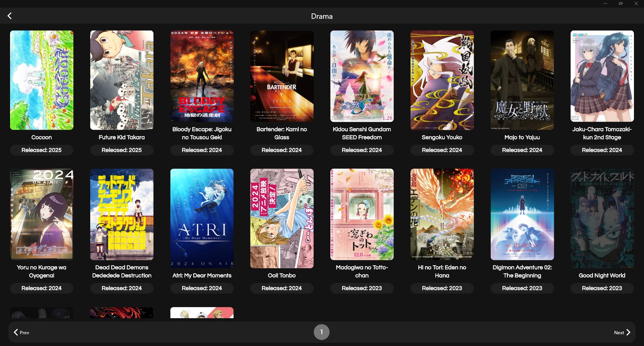Click the Cocoon title text
This screenshot has height=346, width=644.
pyautogui.click(x=42, y=137)
